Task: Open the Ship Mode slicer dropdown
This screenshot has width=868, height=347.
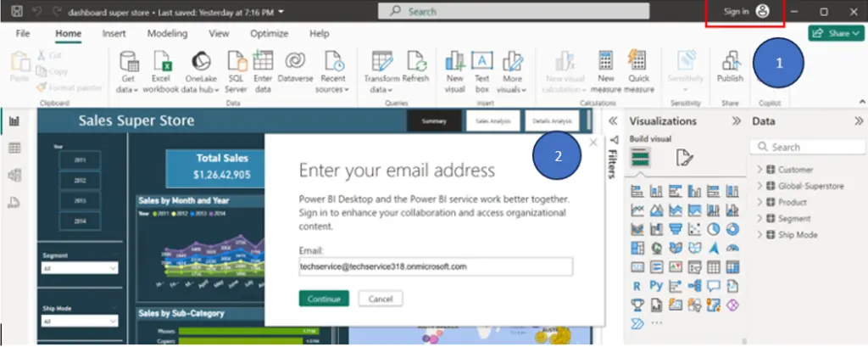Action: click(x=80, y=321)
